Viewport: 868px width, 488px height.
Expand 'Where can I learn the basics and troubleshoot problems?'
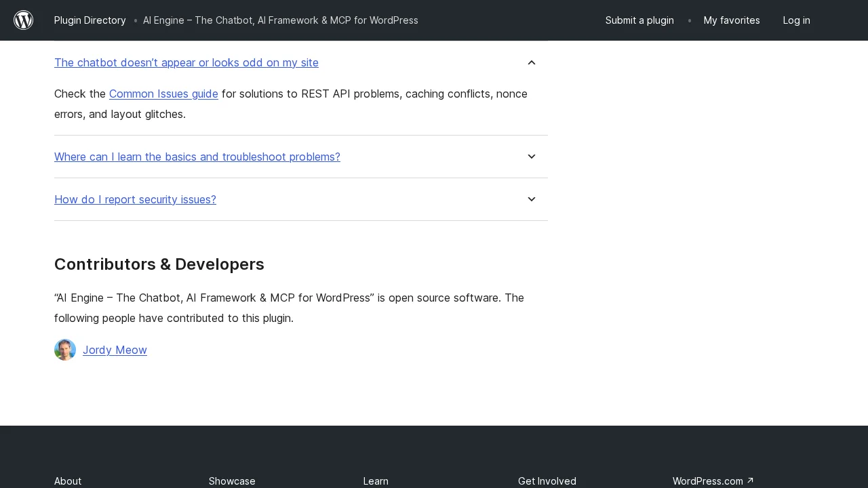(x=197, y=157)
